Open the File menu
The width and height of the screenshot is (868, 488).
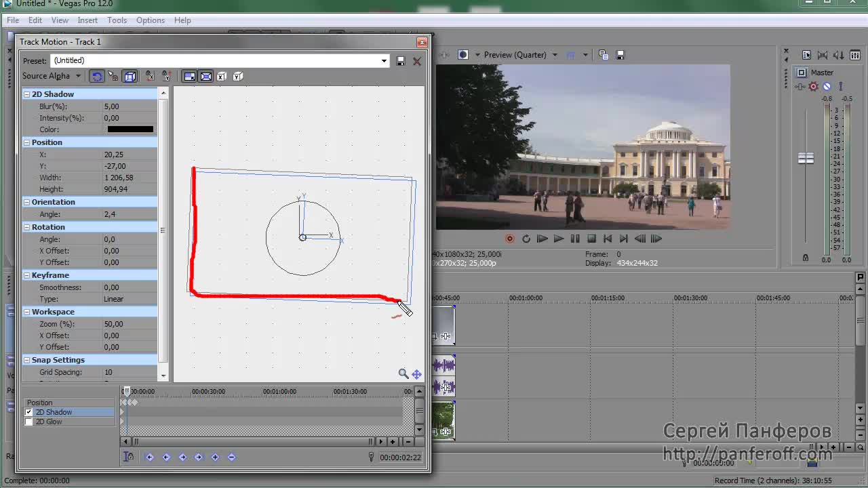[x=13, y=20]
